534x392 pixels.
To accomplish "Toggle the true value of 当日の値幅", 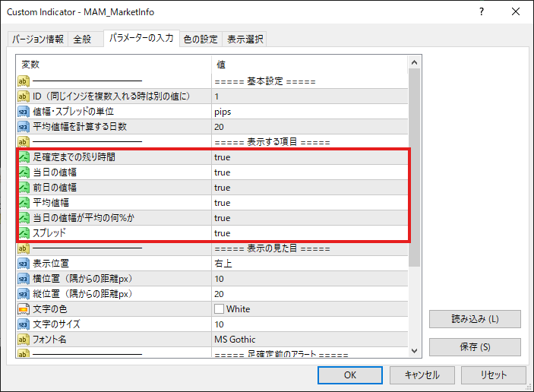I will point(310,172).
